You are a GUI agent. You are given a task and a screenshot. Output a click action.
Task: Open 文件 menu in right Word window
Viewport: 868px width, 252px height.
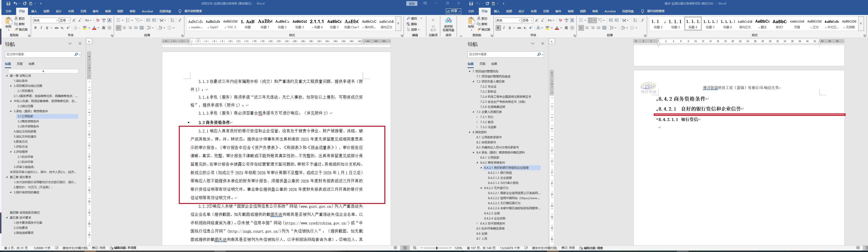[x=471, y=11]
